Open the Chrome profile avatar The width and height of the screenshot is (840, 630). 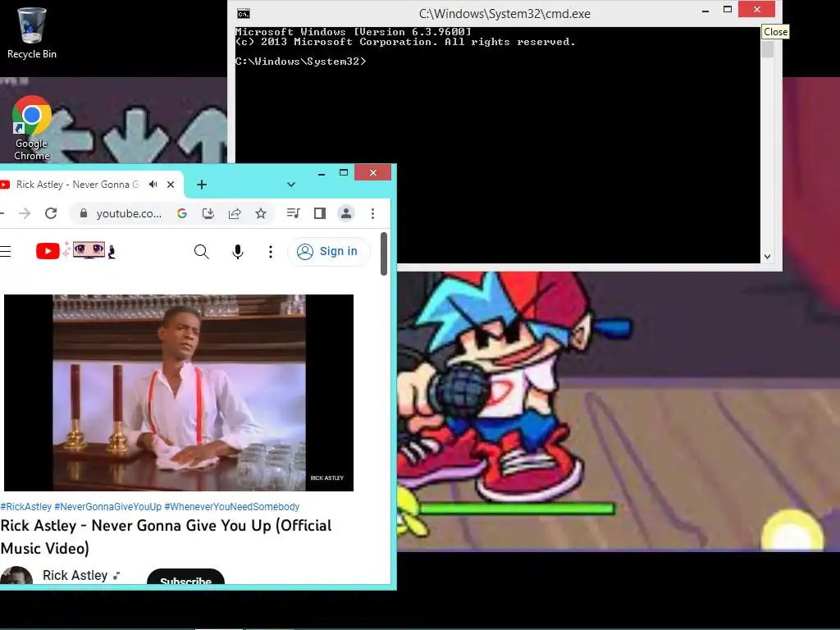tap(346, 214)
